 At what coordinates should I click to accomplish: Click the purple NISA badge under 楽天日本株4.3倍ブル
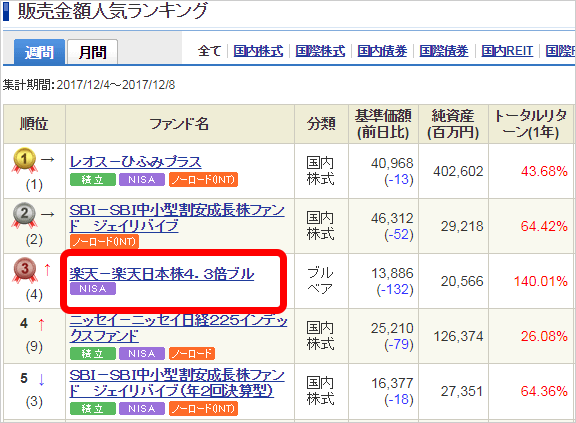93,289
